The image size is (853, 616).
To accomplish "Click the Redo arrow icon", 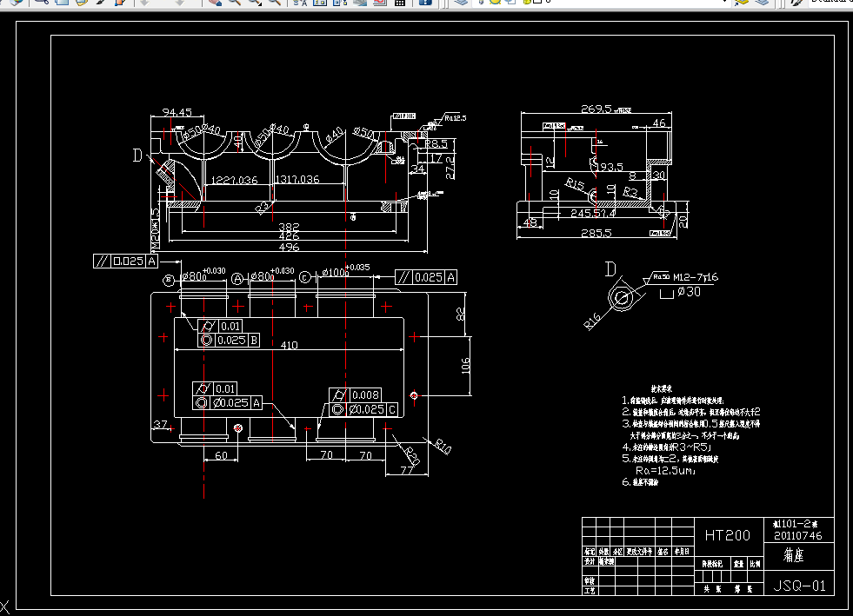I will click(179, 2).
